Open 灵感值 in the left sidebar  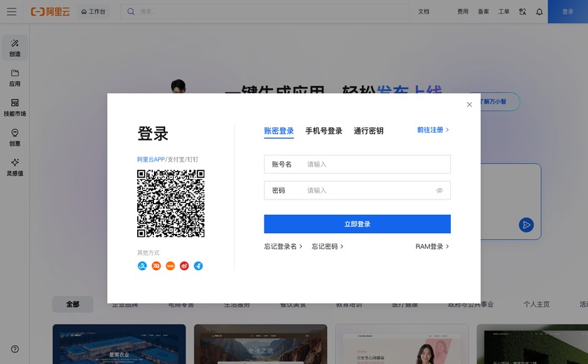[x=15, y=167]
